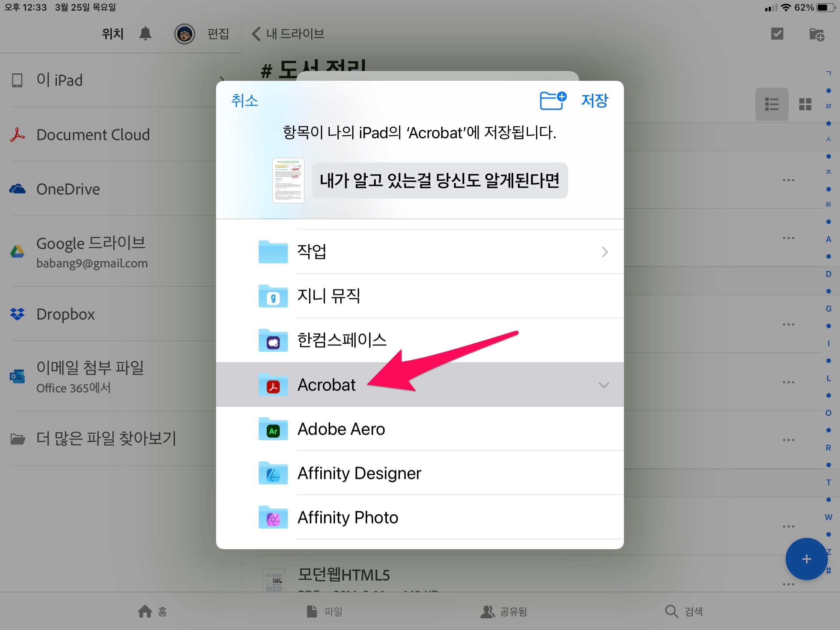Tap the blue plus floating button
This screenshot has height=630, width=840.
coord(806,559)
